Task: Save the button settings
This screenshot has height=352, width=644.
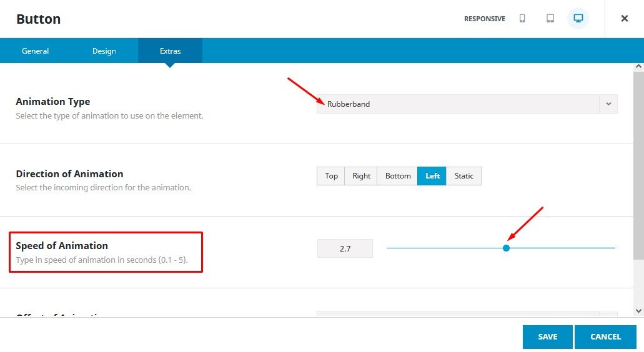Action: [x=547, y=337]
